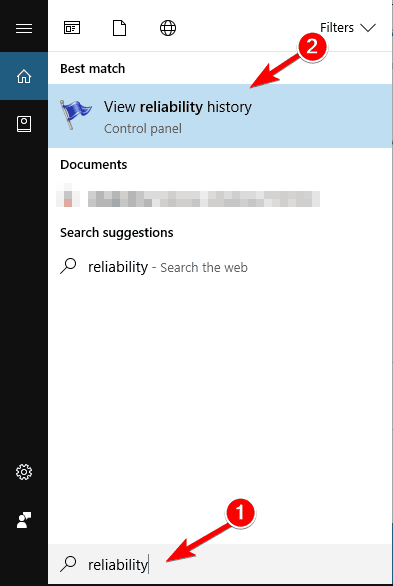Click the Best match heading
This screenshot has width=393, height=586.
93,69
